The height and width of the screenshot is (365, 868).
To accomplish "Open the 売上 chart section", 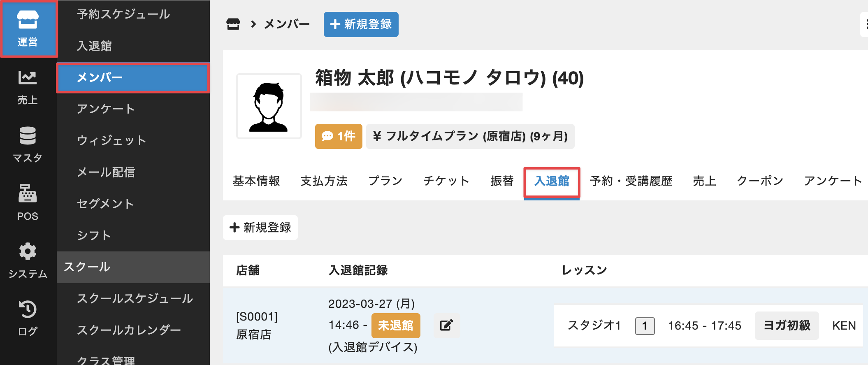I will coord(28,87).
